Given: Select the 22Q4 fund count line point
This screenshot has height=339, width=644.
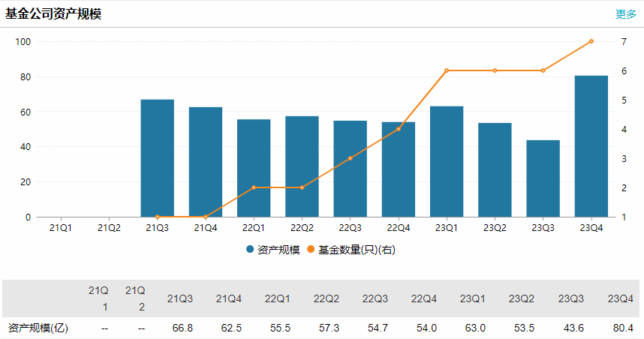Looking at the screenshot, I should pyautogui.click(x=399, y=129).
